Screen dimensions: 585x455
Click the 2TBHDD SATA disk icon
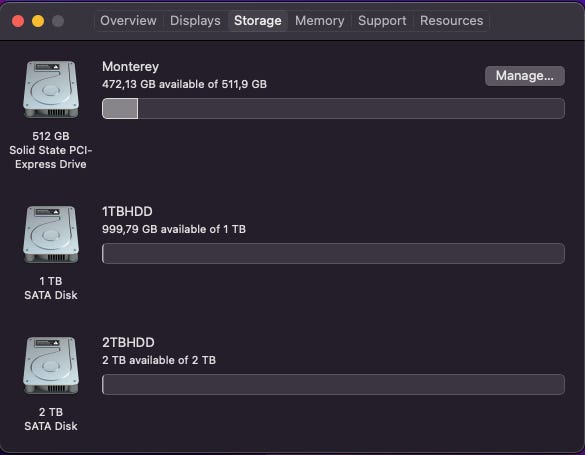click(x=51, y=365)
